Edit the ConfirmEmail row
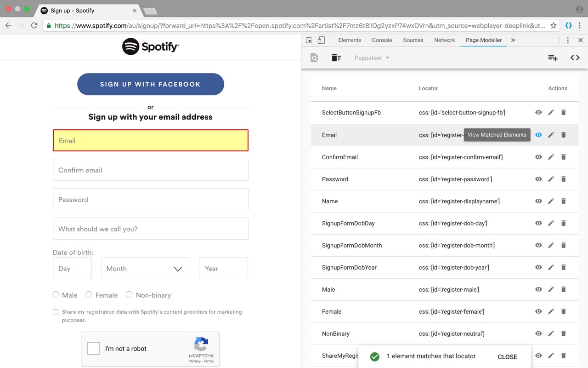 coord(551,157)
